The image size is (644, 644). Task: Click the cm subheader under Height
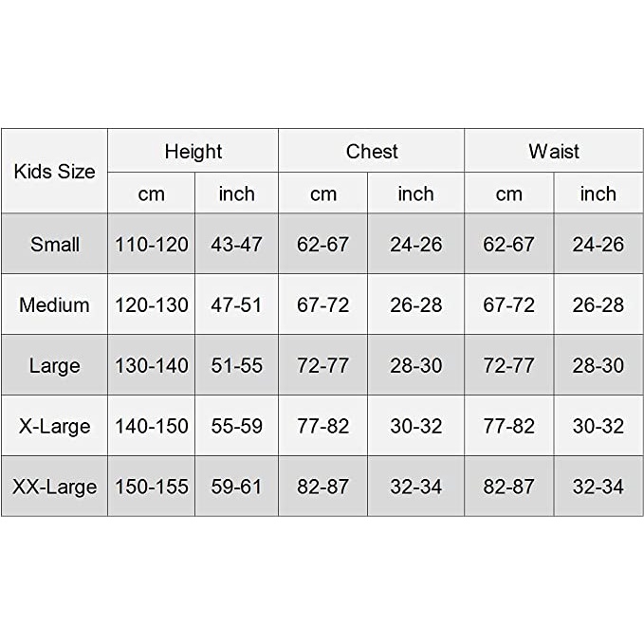152,194
